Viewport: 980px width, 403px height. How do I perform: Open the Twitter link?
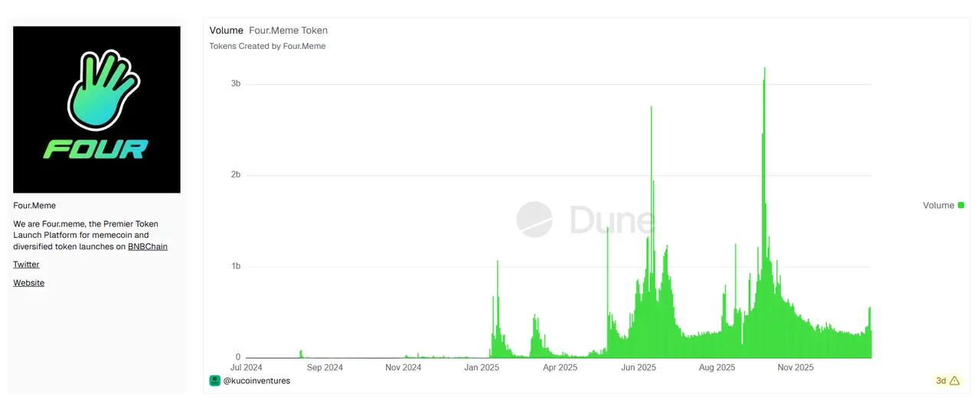pyautogui.click(x=26, y=265)
